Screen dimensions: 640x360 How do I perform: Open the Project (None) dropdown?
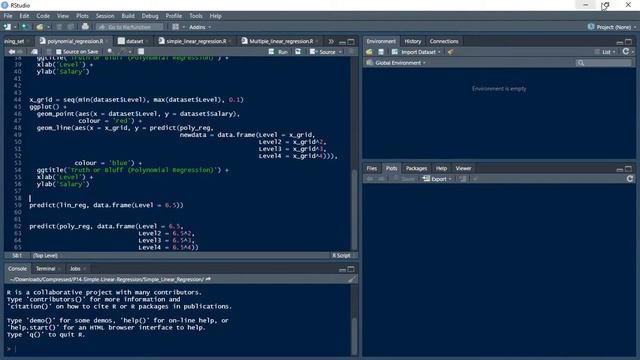pyautogui.click(x=612, y=27)
